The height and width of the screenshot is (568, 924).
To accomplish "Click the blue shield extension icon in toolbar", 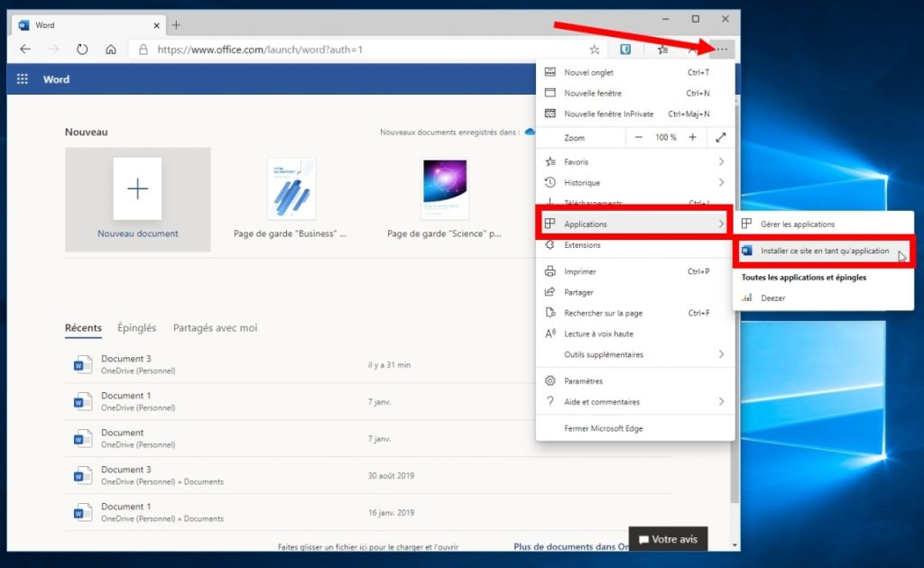I will pos(624,50).
